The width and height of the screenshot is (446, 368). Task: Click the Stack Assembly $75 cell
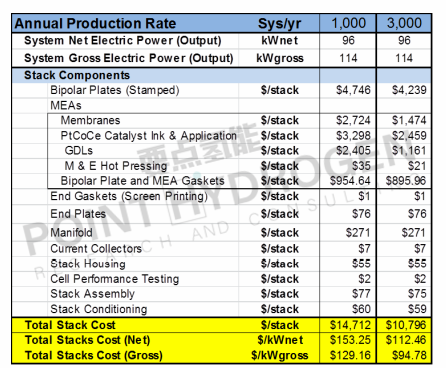(404, 294)
